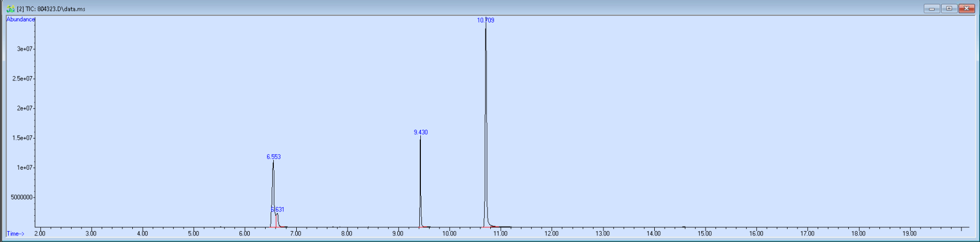Click the 2.00 time axis value
Viewport: 980px width, 242px height.
40,234
